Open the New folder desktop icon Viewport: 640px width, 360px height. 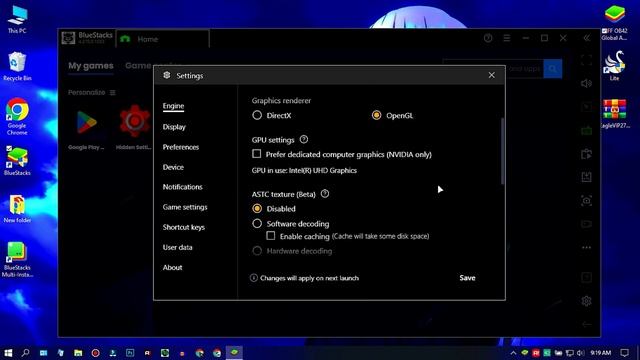pos(17,209)
